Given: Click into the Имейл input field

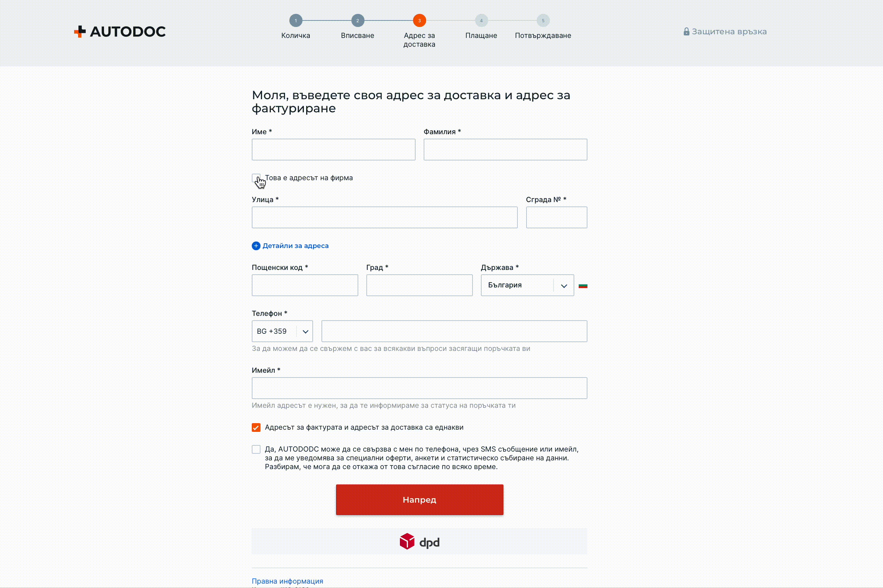Looking at the screenshot, I should 419,388.
